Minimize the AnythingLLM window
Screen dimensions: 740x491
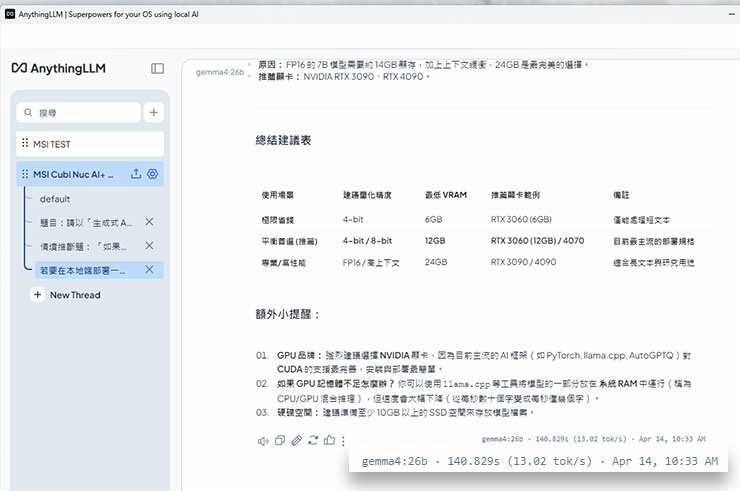731,14
